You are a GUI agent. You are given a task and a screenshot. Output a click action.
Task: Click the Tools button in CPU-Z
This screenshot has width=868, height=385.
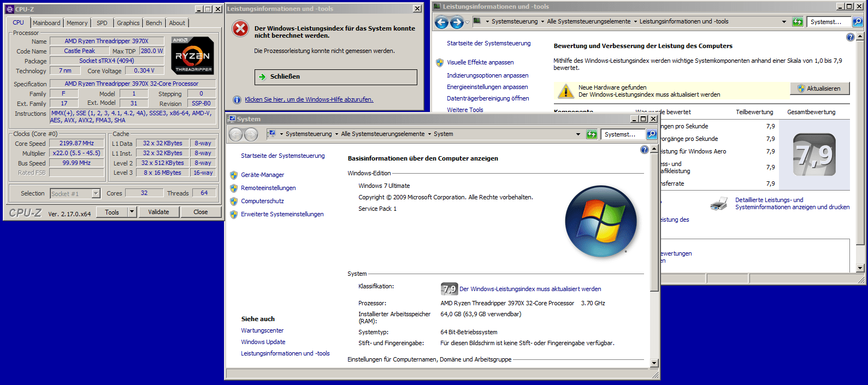point(112,212)
